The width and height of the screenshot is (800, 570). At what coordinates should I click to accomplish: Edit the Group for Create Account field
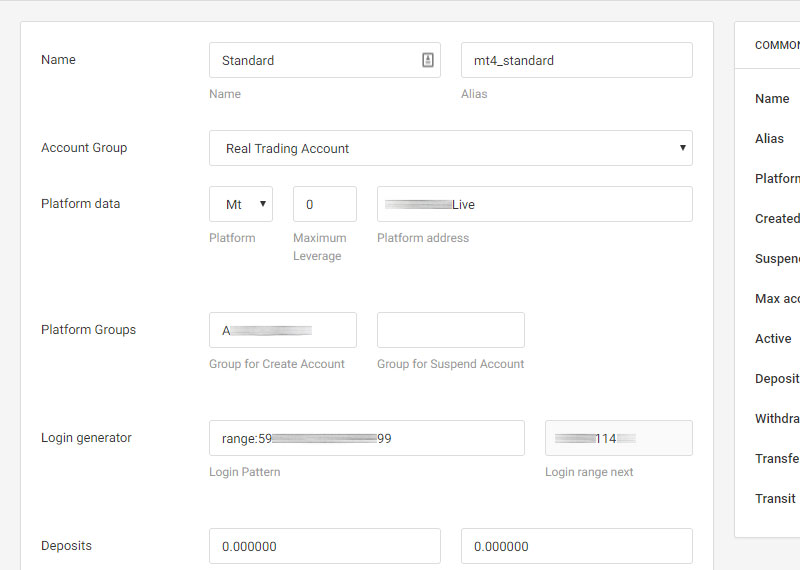tap(282, 330)
